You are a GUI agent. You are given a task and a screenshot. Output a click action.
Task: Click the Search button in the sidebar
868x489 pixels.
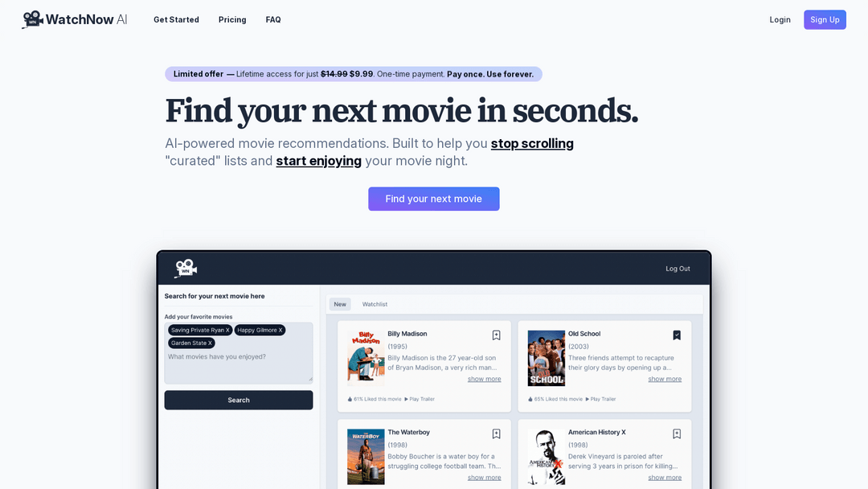click(x=239, y=400)
